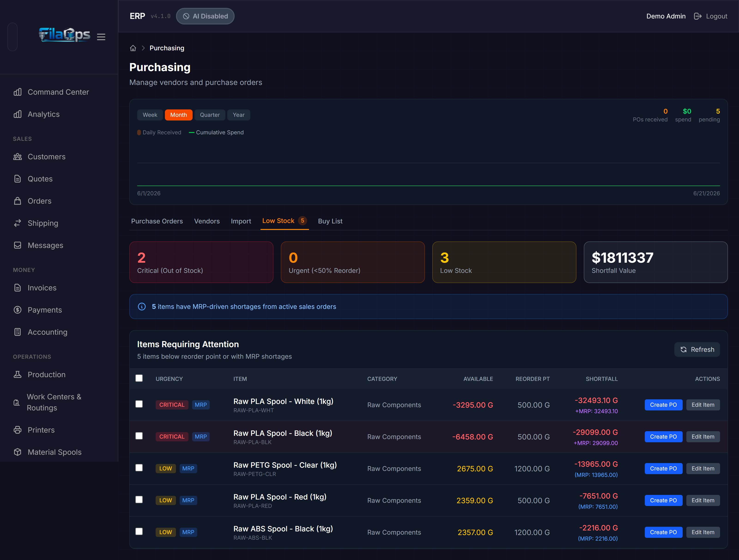The width and height of the screenshot is (739, 560).
Task: Open Shipping arrows icon
Action: [x=18, y=223]
